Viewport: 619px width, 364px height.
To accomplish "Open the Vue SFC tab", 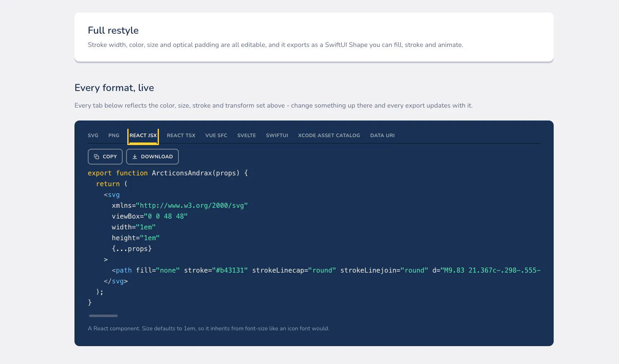I will pos(216,135).
